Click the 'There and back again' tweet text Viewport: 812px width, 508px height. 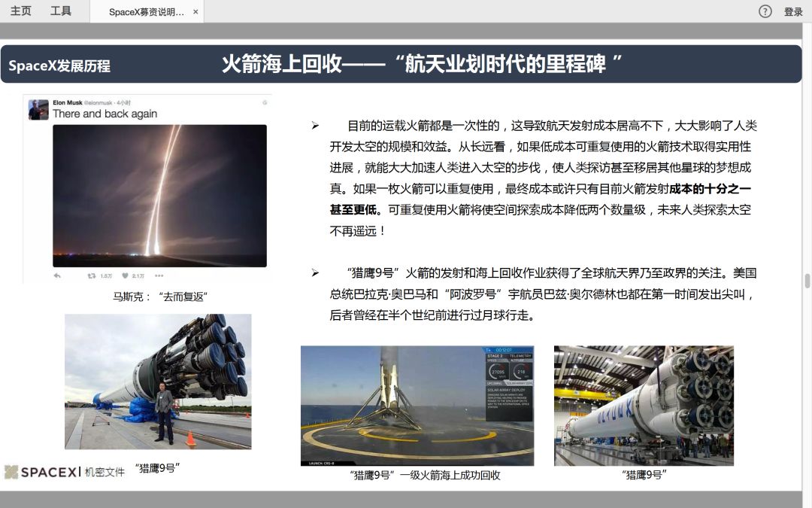(x=105, y=114)
